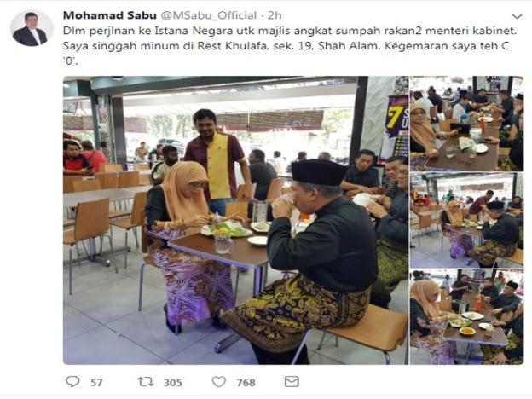Open Mohamad Sabu's profile avatar
The width and height of the screenshot is (532, 399).
pyautogui.click(x=32, y=28)
